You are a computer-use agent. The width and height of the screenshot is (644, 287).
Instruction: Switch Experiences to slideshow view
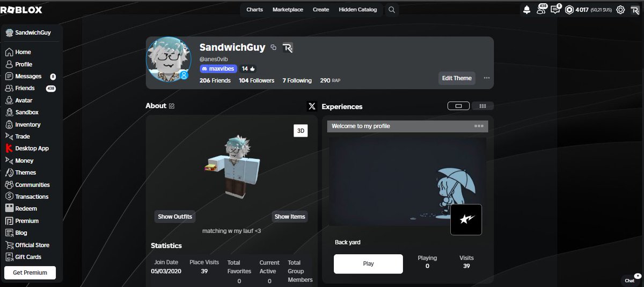coord(458,106)
